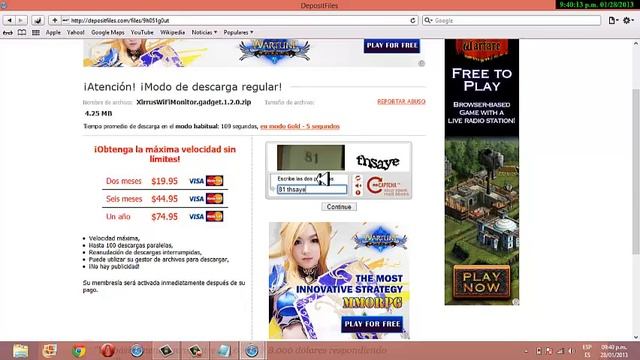640x360 pixels.
Task: Click the reCAPTCHA logo
Action: [x=387, y=187]
